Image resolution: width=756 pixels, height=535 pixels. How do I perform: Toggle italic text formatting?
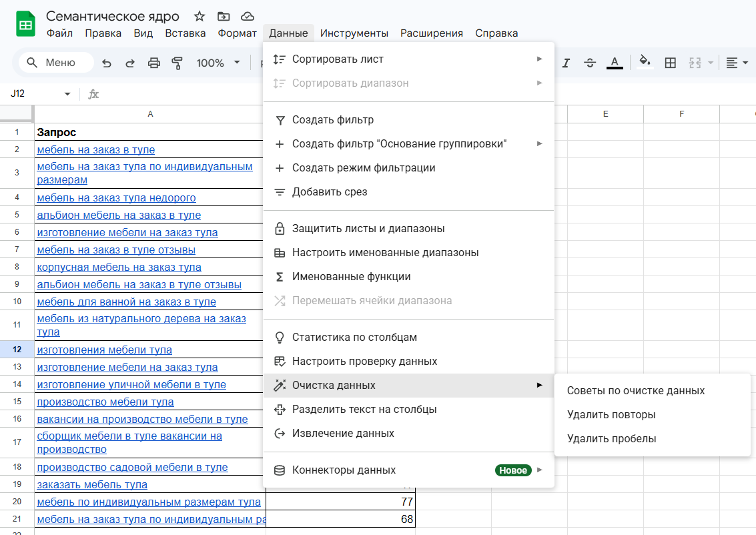pyautogui.click(x=566, y=63)
